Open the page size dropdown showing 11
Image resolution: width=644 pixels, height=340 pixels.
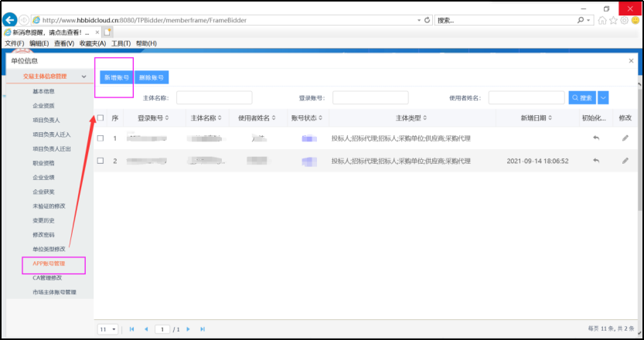tap(107, 329)
